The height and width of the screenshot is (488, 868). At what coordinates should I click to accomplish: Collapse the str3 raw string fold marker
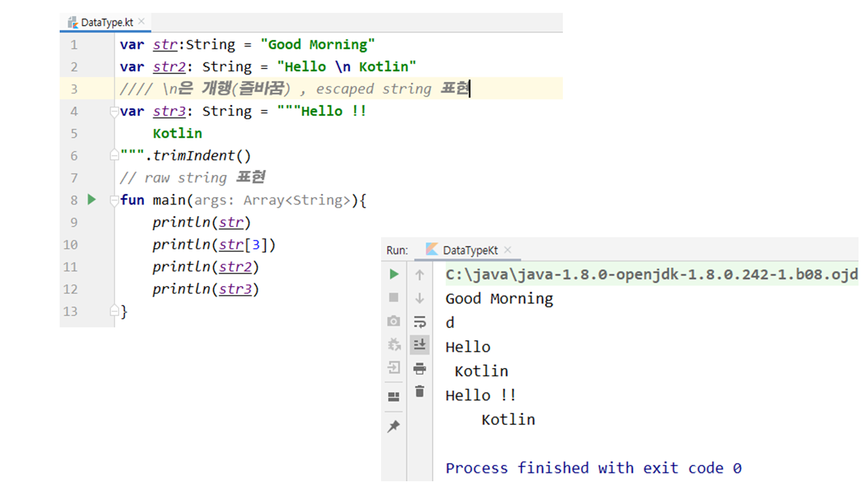tap(114, 111)
